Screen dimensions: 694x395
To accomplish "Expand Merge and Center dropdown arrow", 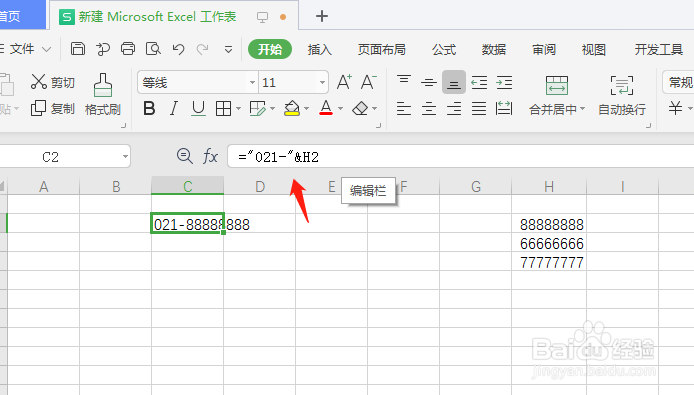I will click(582, 109).
